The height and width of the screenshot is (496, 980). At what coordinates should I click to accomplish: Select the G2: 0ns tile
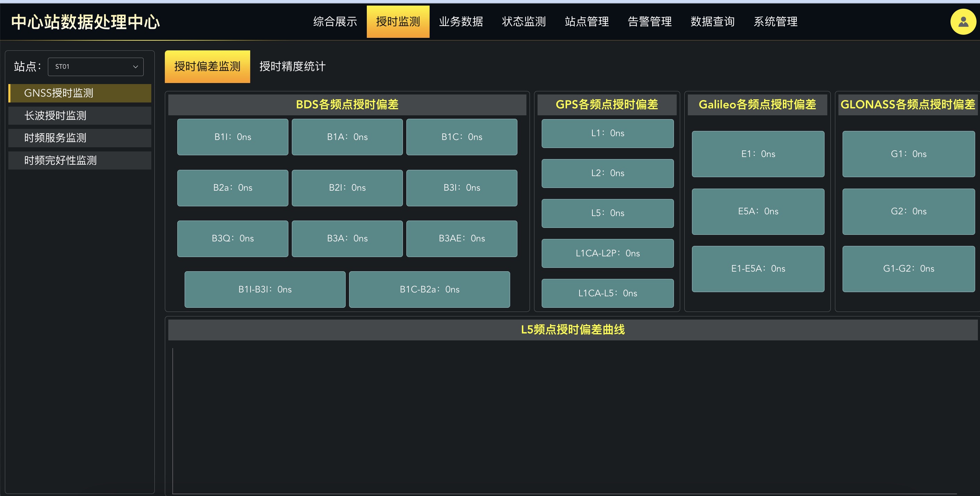(x=909, y=212)
